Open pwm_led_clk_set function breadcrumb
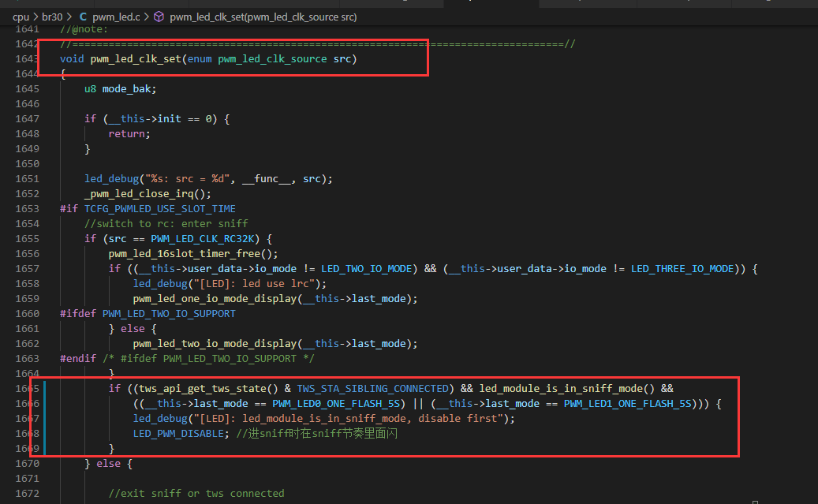 coord(263,17)
